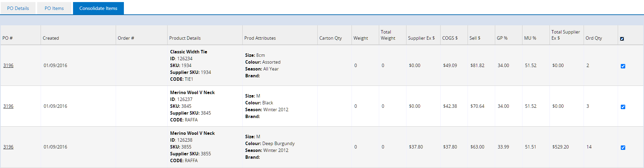Click the Prod Attributes column header

pos(260,38)
